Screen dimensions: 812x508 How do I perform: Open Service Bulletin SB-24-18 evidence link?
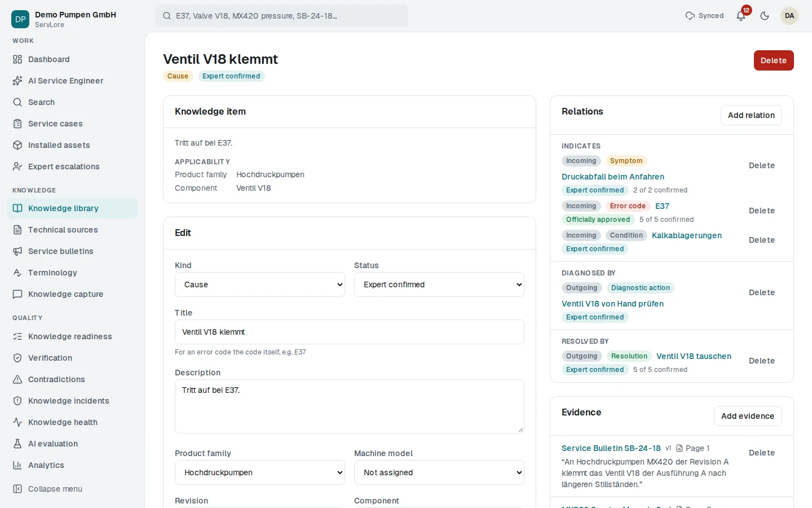611,448
